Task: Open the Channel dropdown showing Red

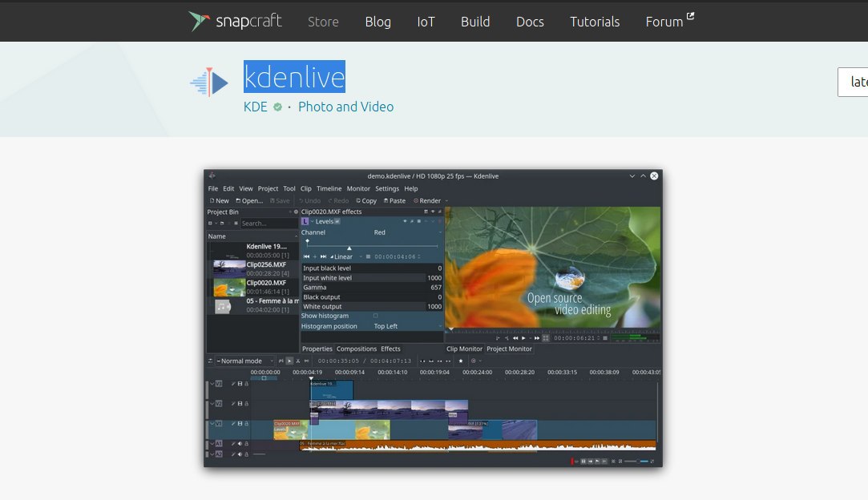Action: point(409,232)
